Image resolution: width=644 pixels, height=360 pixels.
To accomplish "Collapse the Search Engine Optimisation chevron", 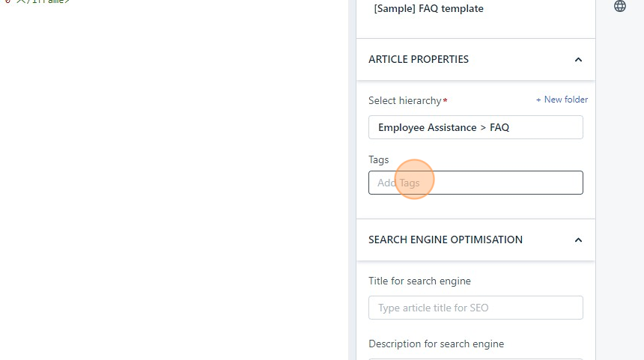I will (578, 240).
